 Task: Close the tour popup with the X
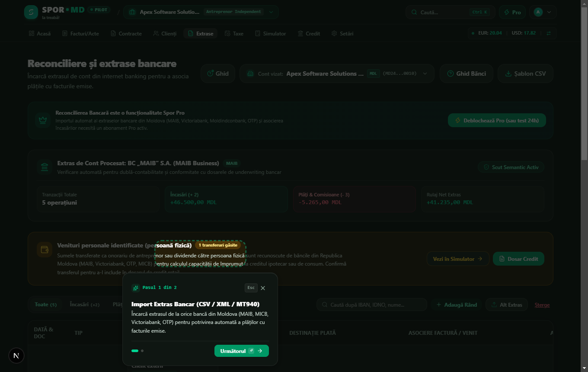[x=263, y=288]
